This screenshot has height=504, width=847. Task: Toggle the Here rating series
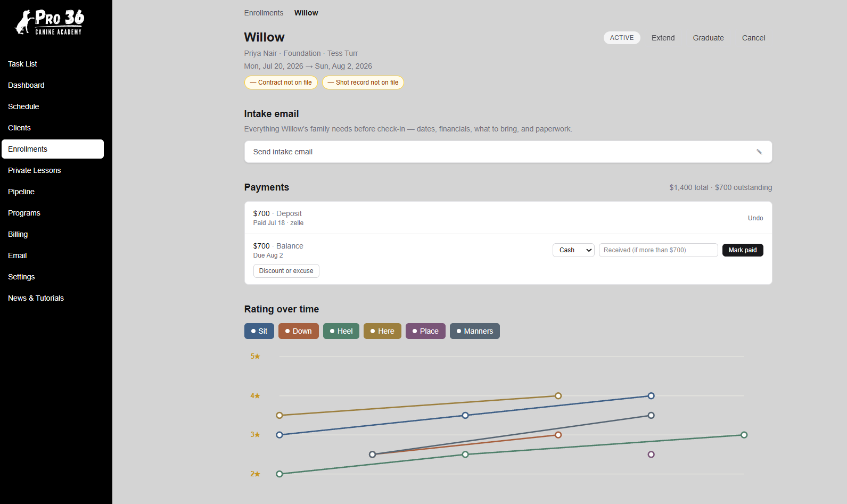point(382,331)
